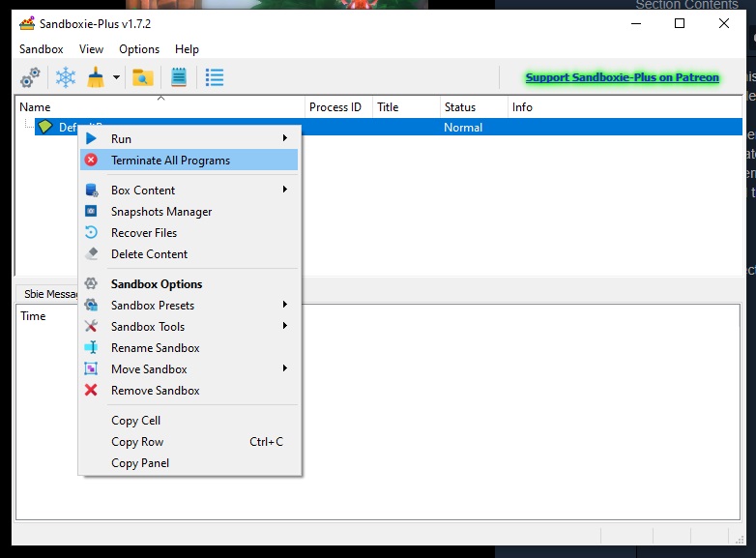The image size is (756, 558).
Task: Open Sandbox Options
Action: coord(189,283)
